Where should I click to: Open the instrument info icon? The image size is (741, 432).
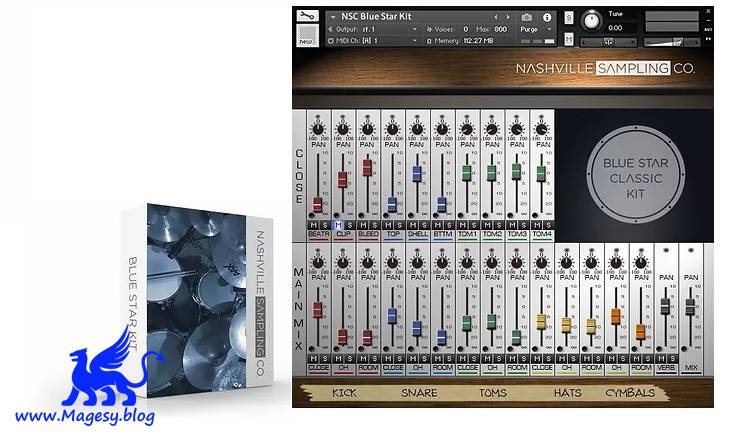(547, 17)
